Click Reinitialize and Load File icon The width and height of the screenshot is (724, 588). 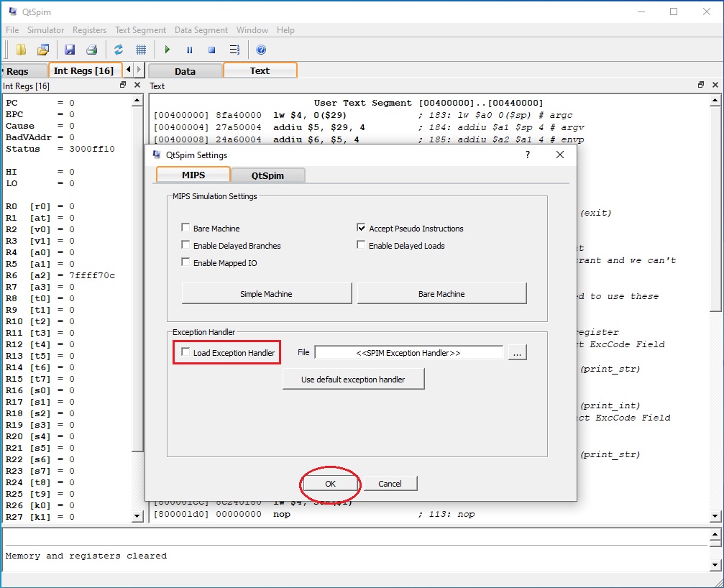(x=43, y=50)
